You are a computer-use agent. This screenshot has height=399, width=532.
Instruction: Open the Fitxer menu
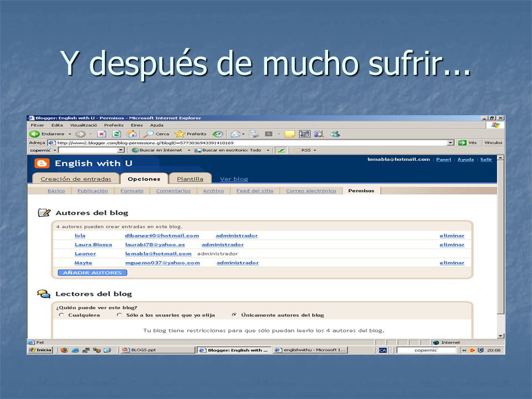(x=37, y=125)
